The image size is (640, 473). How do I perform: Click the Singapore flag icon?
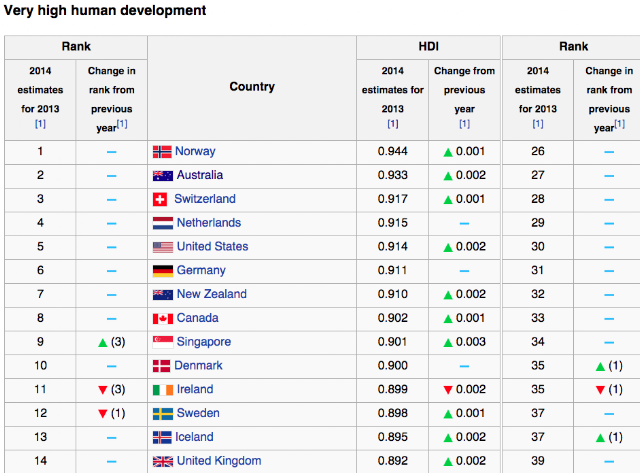point(163,342)
